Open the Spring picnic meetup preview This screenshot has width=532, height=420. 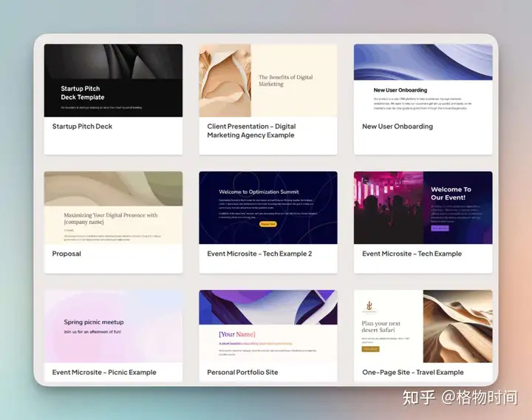tap(113, 326)
